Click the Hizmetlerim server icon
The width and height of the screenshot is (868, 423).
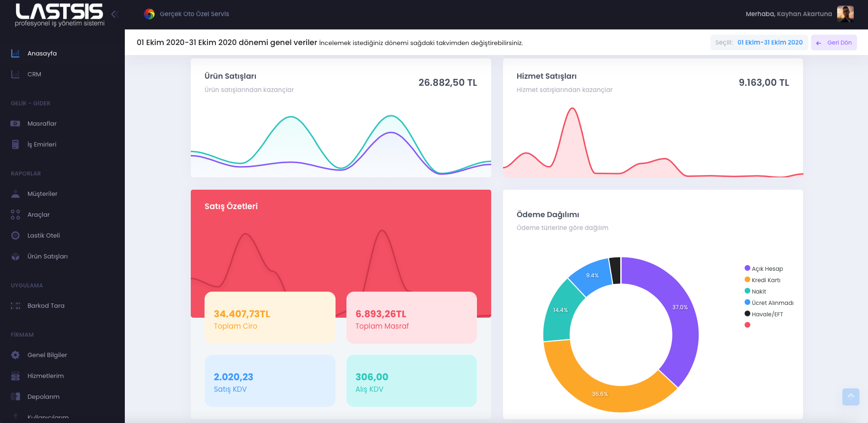coord(15,376)
